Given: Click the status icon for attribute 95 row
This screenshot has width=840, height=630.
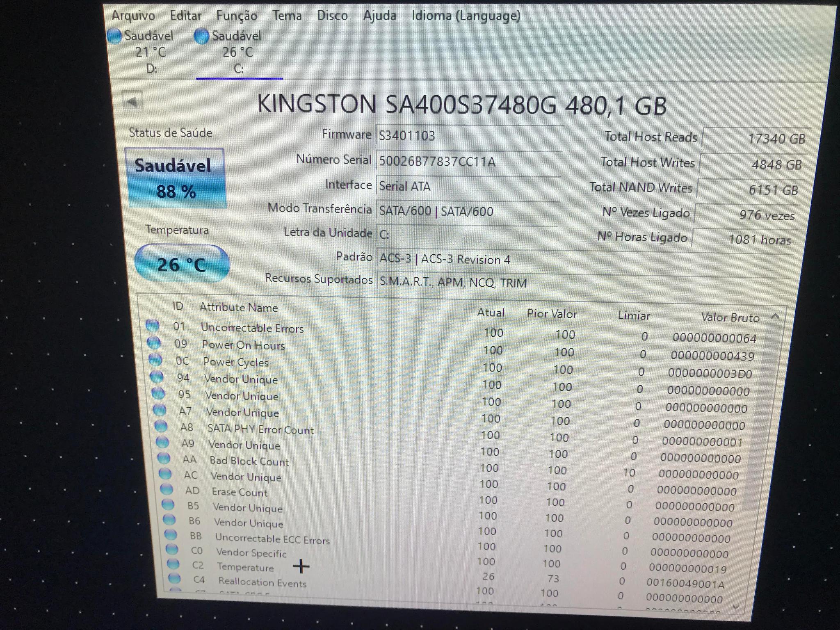Looking at the screenshot, I should click(158, 393).
